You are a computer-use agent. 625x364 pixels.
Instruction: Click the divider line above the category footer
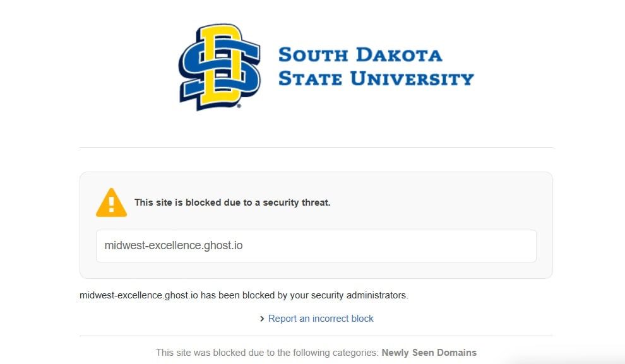[x=316, y=336]
